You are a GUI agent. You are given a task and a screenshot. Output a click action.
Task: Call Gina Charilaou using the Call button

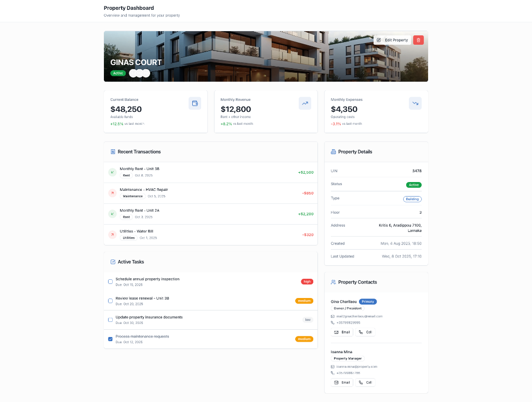pyautogui.click(x=365, y=332)
